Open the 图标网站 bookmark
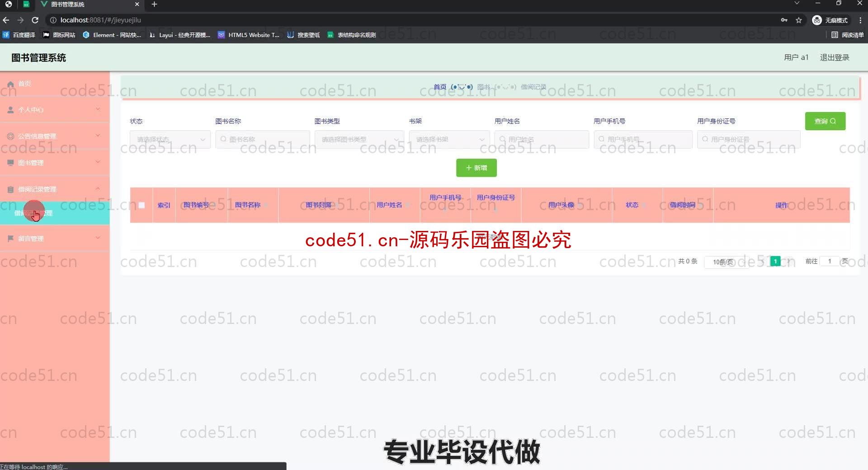The width and height of the screenshot is (868, 470). click(59, 35)
